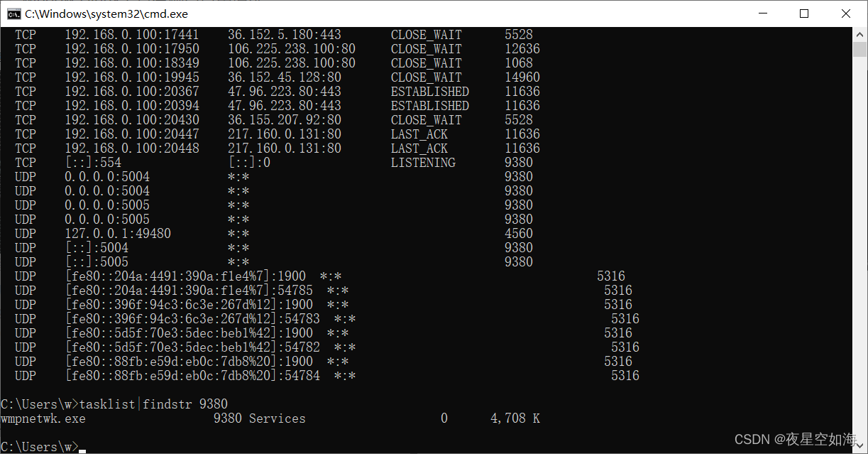The image size is (868, 454).
Task: Click address [fe80::88fb:e59d:eb0c:7db8%20]:54784
Action: (x=192, y=376)
